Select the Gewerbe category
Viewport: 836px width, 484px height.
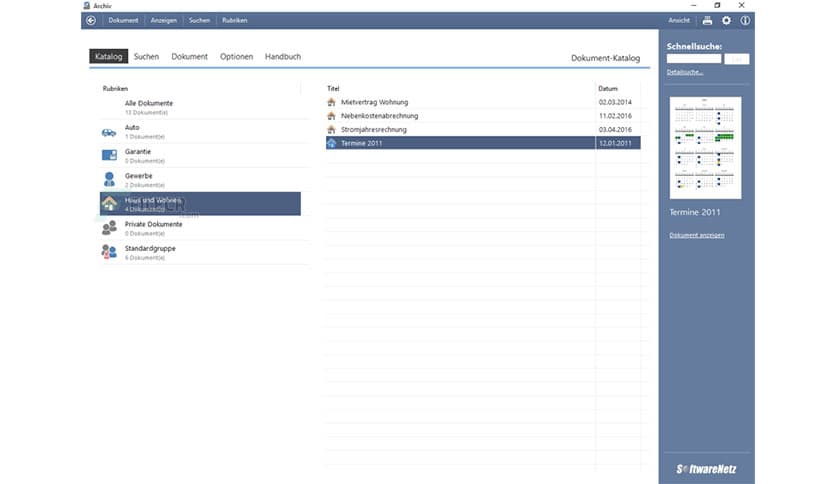click(x=200, y=180)
